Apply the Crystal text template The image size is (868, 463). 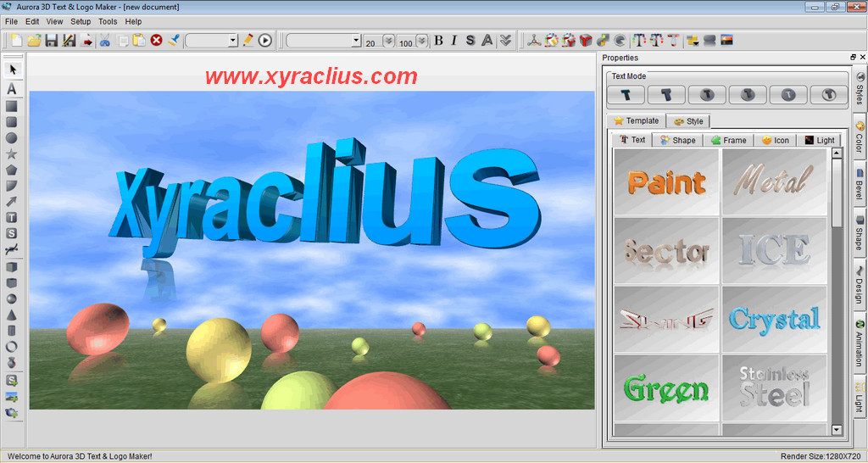click(x=775, y=320)
